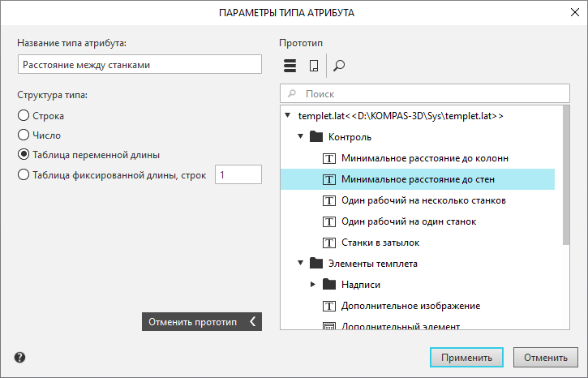Collapse the Контроль folder arrow
The image size is (588, 378).
tap(300, 137)
